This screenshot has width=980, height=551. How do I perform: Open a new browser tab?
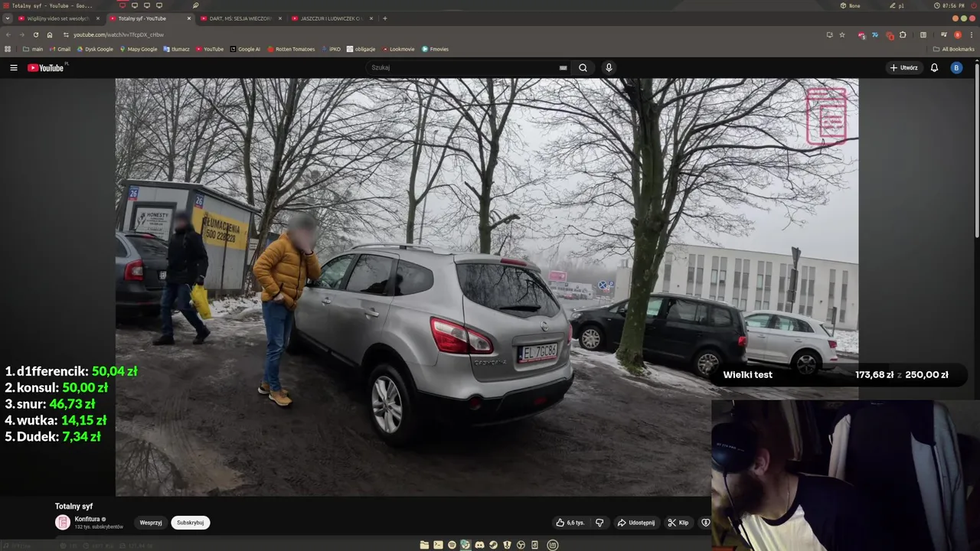pos(385,18)
